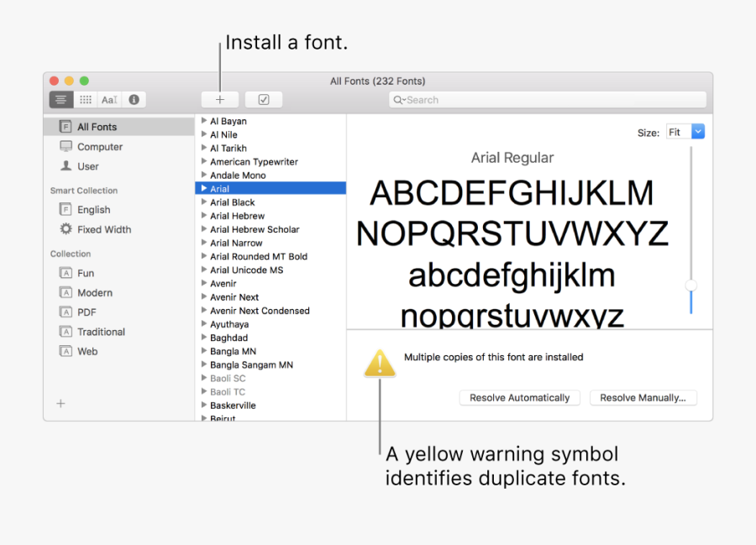
Task: Click the Resolve Manually button
Action: coord(643,397)
